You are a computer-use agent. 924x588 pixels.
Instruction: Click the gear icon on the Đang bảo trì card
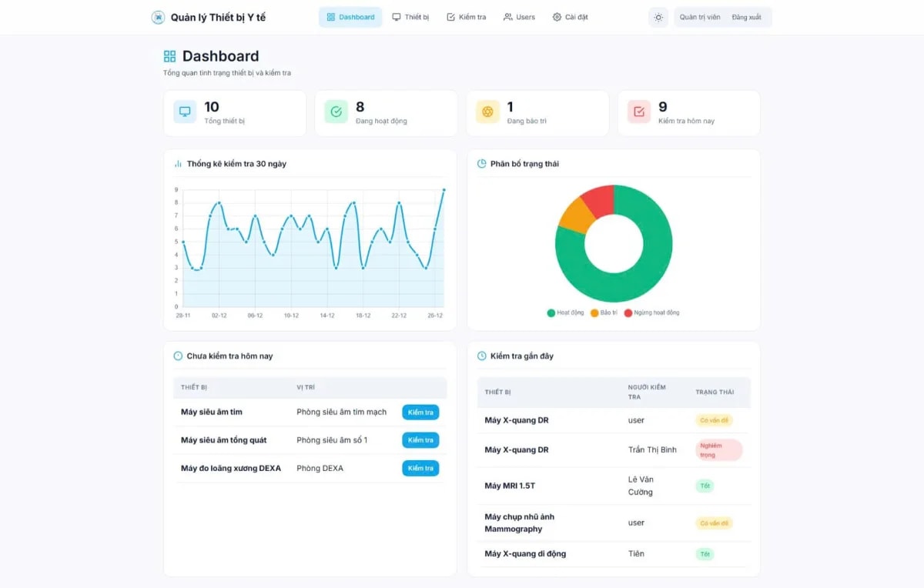tap(487, 111)
